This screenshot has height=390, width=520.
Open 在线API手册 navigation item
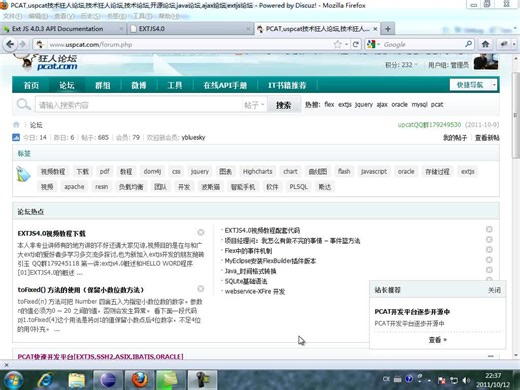pos(225,85)
